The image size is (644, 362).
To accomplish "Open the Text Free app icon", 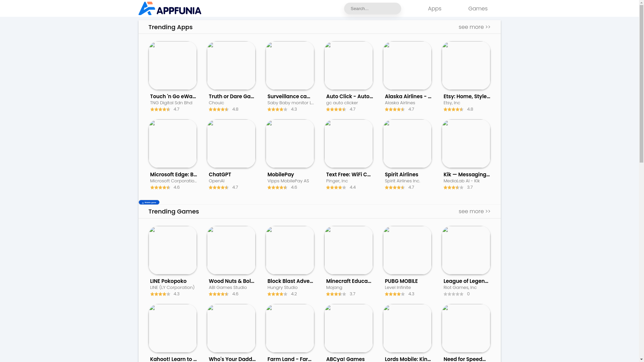I will click(x=348, y=143).
